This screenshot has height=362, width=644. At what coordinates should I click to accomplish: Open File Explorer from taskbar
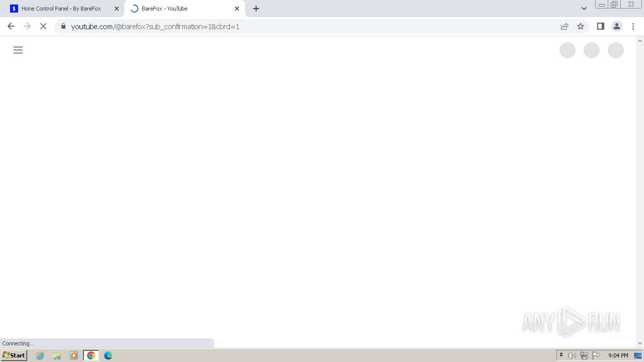pyautogui.click(x=57, y=355)
